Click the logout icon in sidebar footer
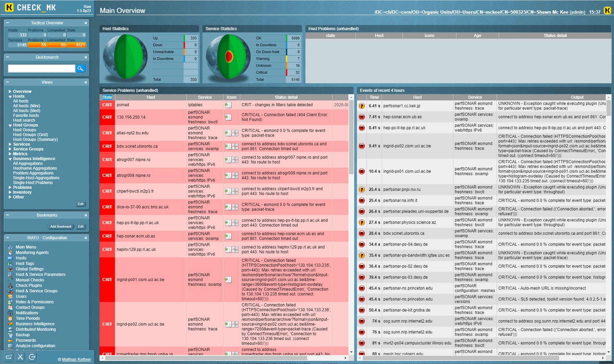The image size is (614, 364). 32,357
